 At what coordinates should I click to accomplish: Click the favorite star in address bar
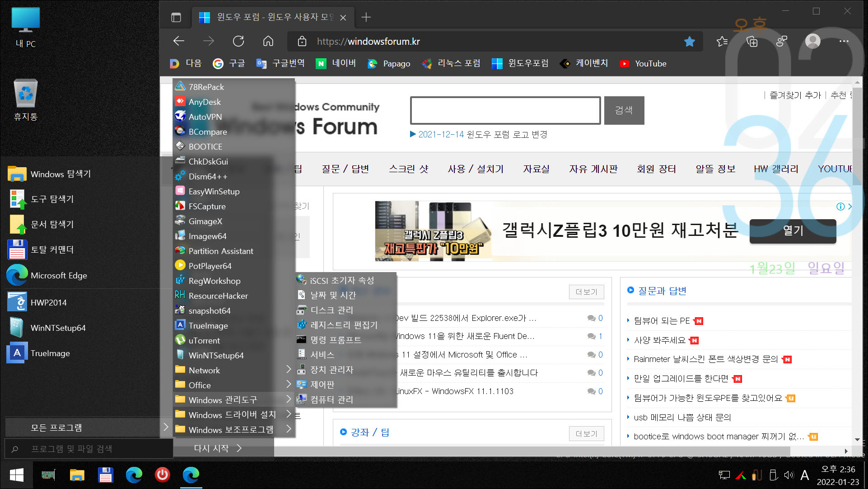coord(689,42)
